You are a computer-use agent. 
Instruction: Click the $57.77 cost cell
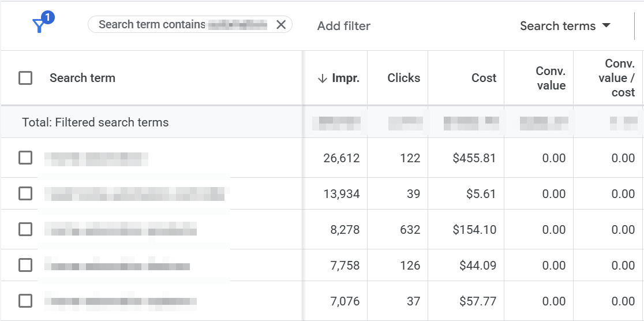pyautogui.click(x=478, y=302)
